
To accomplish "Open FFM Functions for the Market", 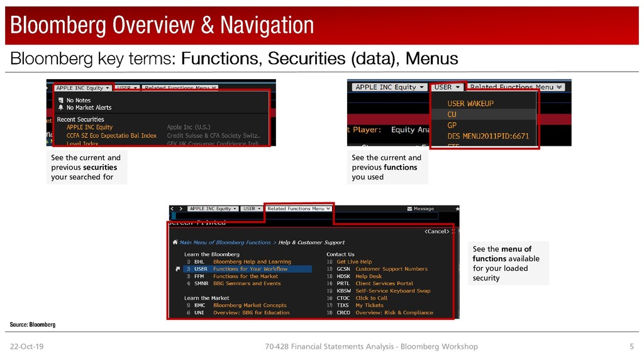I will click(x=232, y=277).
